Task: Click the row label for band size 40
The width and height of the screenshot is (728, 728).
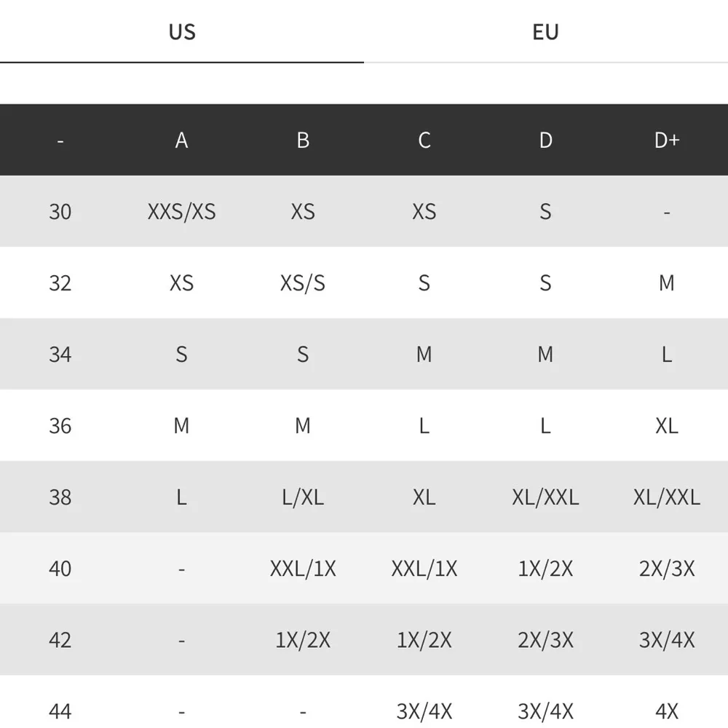Action: [60, 568]
